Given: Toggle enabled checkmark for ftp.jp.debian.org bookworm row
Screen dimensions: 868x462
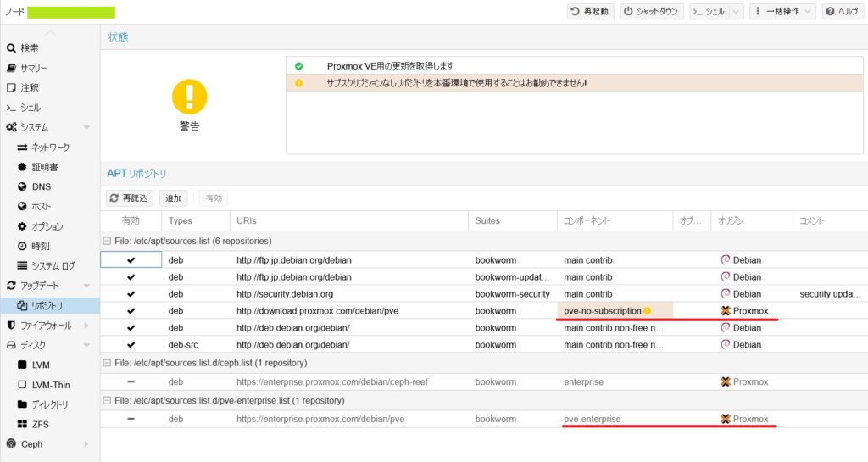Looking at the screenshot, I should (x=131, y=260).
